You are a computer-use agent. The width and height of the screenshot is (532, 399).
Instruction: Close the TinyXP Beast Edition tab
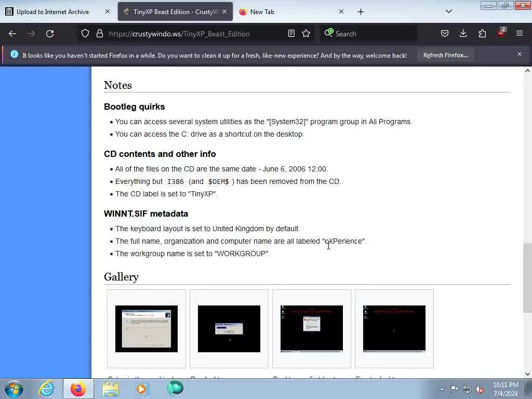[x=224, y=11]
